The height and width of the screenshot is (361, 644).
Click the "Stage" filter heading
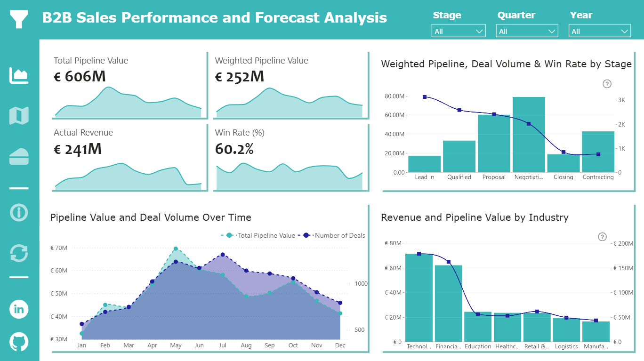coord(447,15)
